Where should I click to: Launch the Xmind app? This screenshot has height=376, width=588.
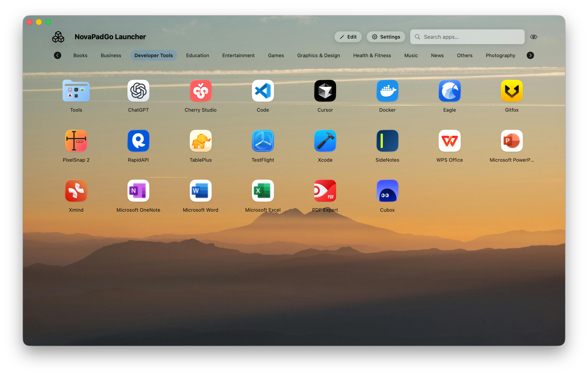76,191
